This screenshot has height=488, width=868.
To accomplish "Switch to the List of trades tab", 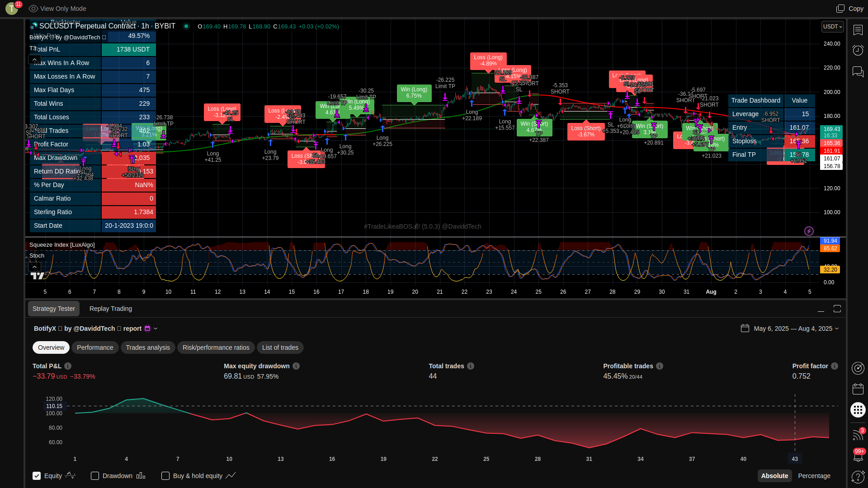I will tap(280, 347).
